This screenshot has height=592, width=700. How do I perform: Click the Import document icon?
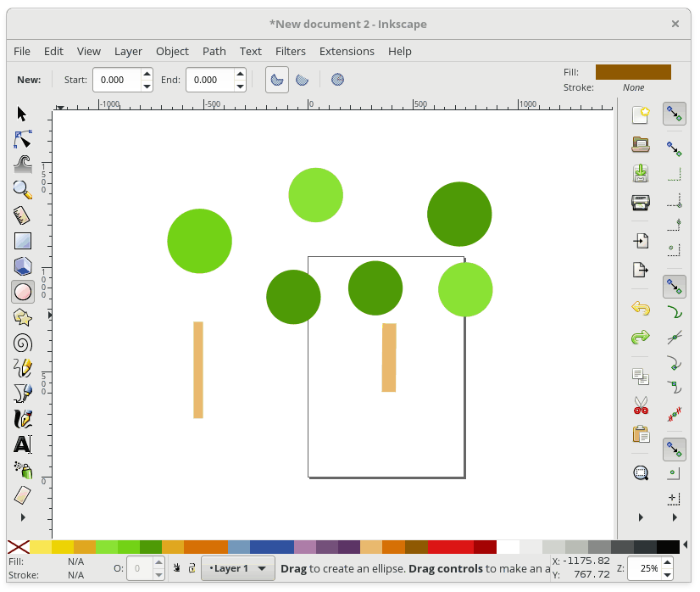[641, 240]
